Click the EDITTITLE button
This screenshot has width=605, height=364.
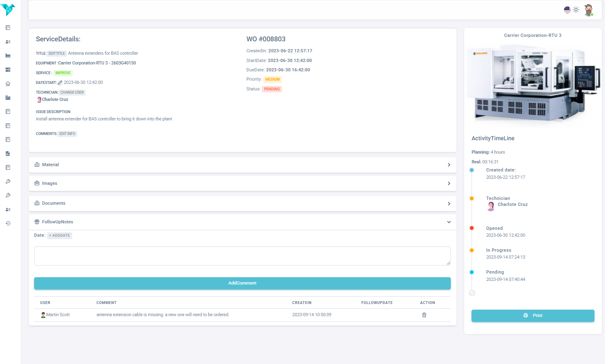[57, 54]
